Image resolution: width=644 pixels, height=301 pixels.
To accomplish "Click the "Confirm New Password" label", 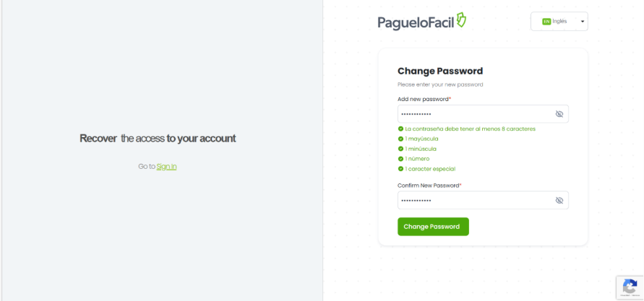I will (x=429, y=186).
